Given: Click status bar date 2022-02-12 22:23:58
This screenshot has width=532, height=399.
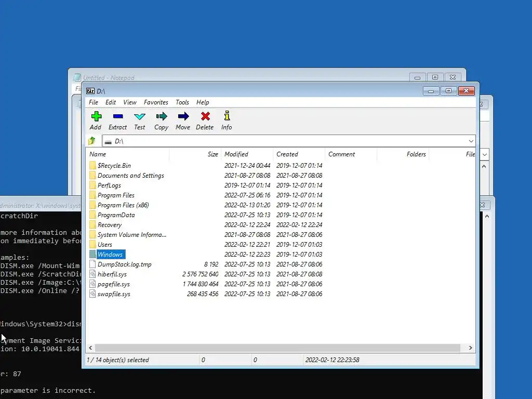Looking at the screenshot, I should [332, 360].
